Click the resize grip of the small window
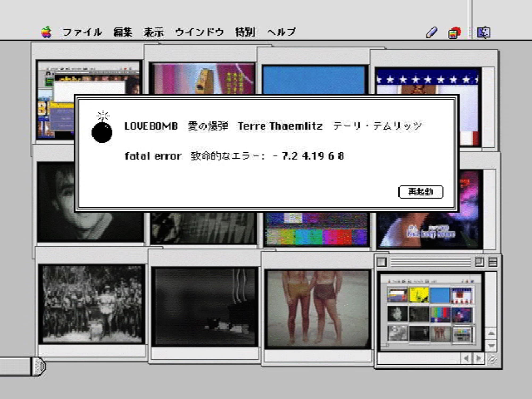Viewport: 532px width, 399px height. tap(492, 360)
